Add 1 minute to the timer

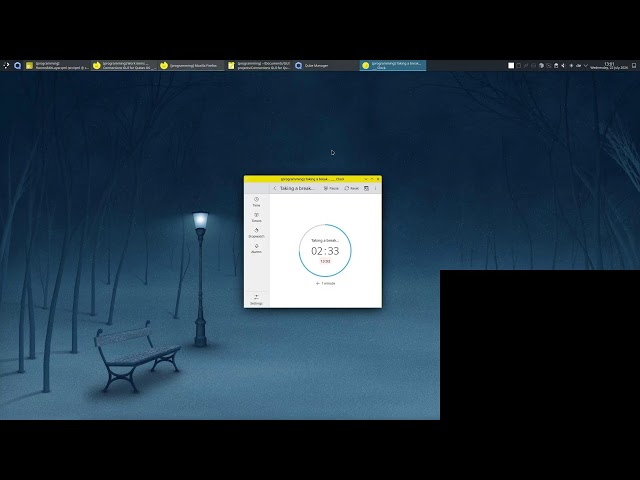[325, 283]
